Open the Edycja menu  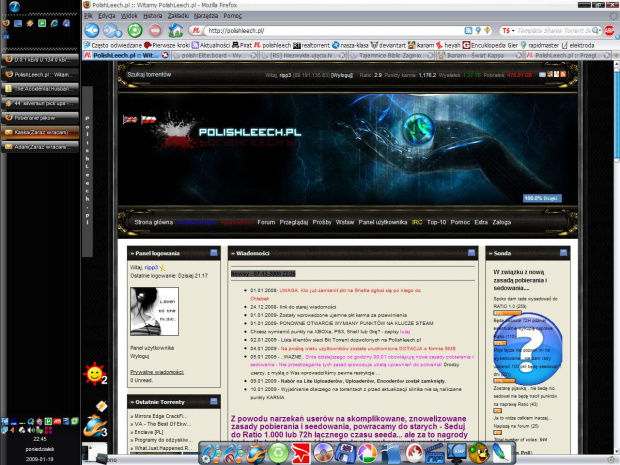pos(106,15)
